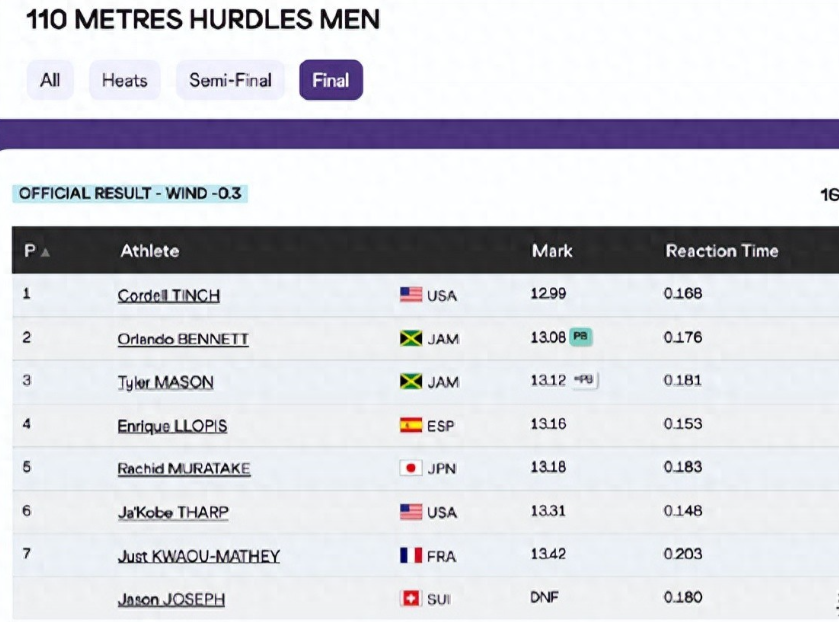Click the Jamaica flag beside Orlando Bennett
The image size is (839, 622).
tap(411, 338)
